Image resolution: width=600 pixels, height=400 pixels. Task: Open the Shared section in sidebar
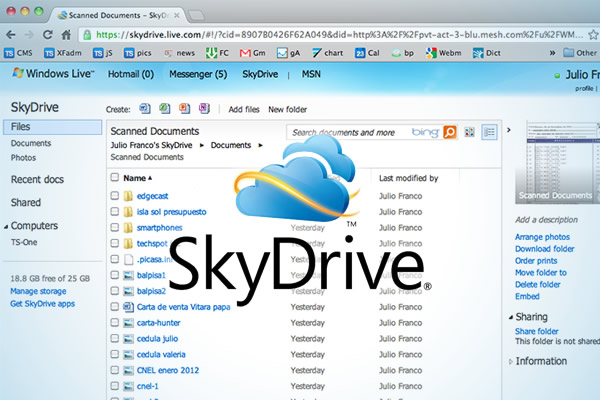click(26, 202)
